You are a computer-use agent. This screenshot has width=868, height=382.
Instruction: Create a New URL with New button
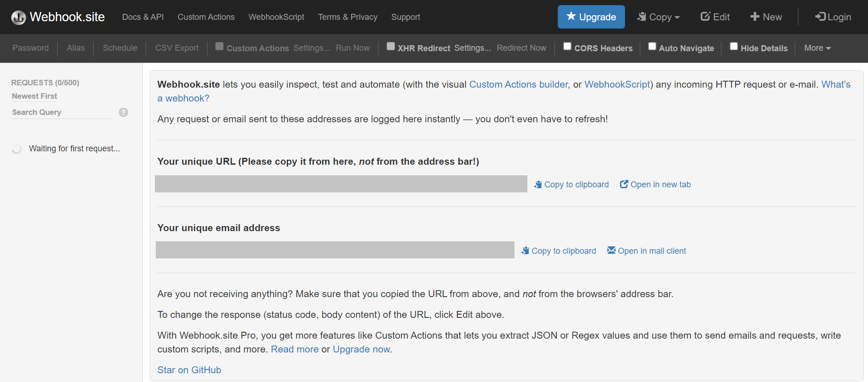pyautogui.click(x=766, y=17)
